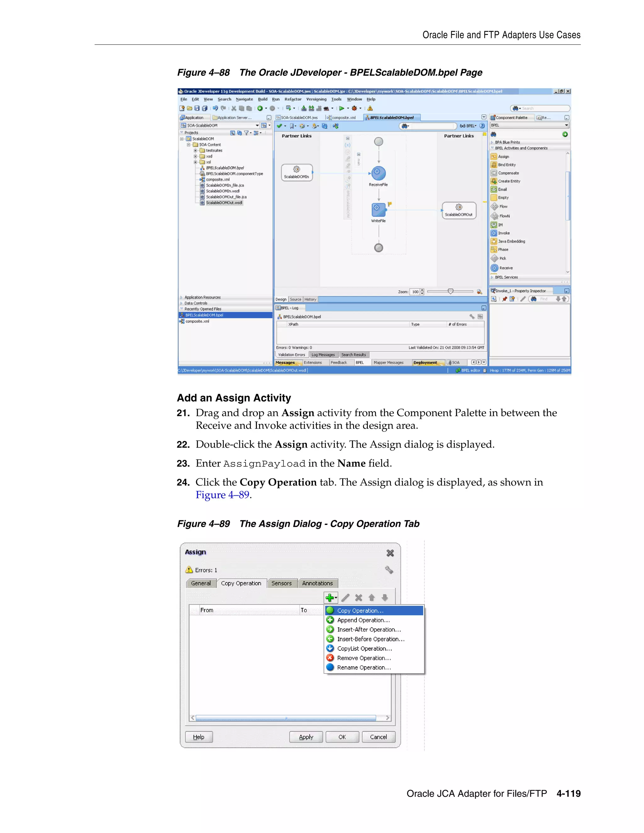This screenshot has height=833, width=644.
Task: Click the green Run arrow in toolbar
Action: (341, 108)
